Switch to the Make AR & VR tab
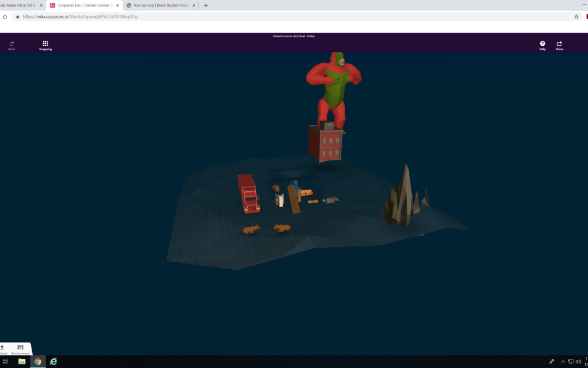 coord(22,5)
